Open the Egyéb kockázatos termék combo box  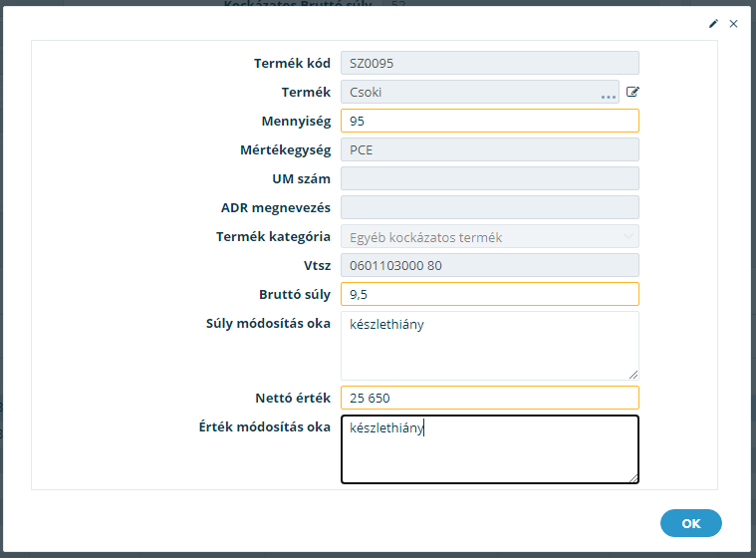point(490,236)
